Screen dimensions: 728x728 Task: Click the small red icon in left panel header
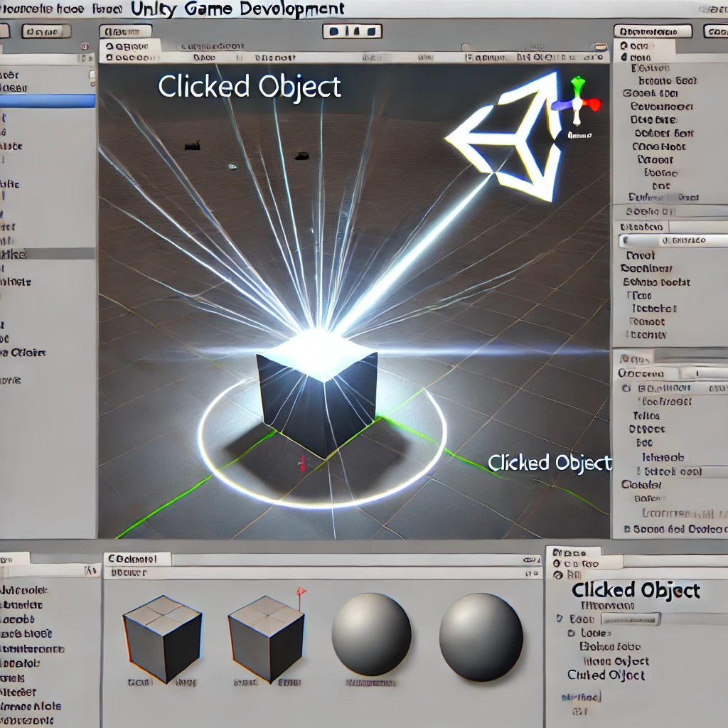point(85,46)
